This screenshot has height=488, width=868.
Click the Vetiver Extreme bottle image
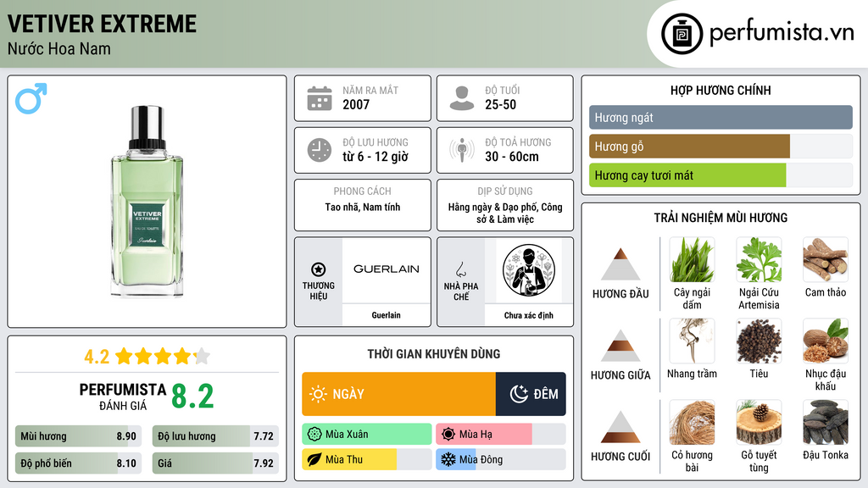(147, 202)
